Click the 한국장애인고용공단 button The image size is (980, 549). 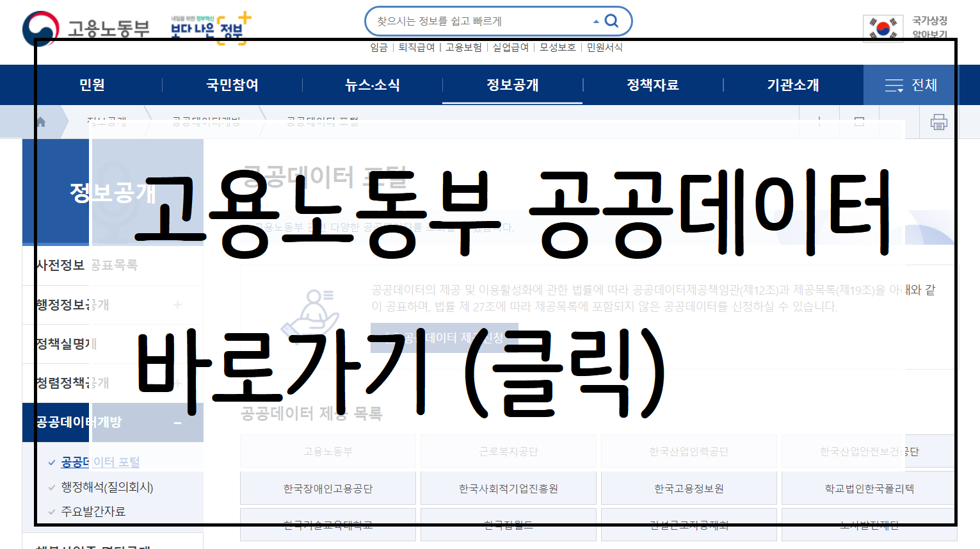(328, 488)
